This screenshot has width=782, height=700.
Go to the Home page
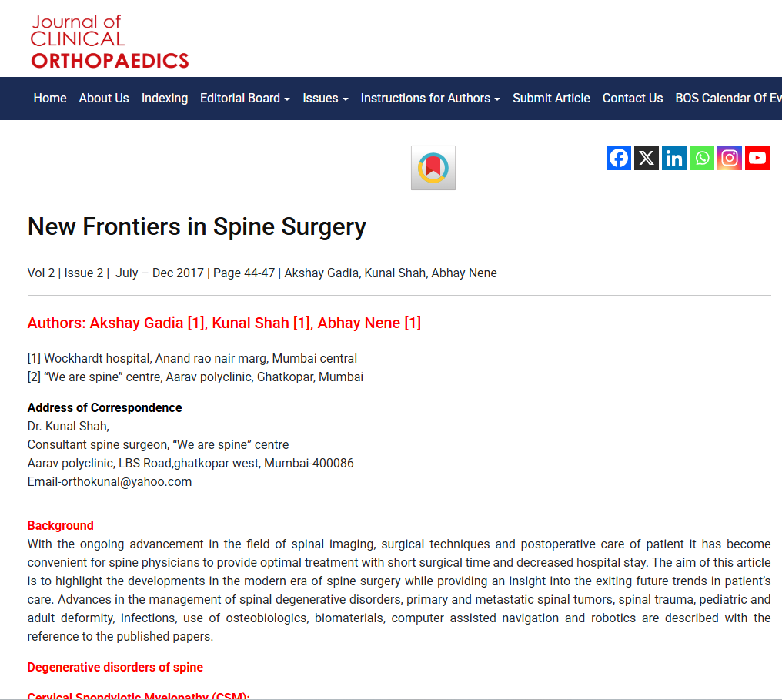[x=50, y=99]
